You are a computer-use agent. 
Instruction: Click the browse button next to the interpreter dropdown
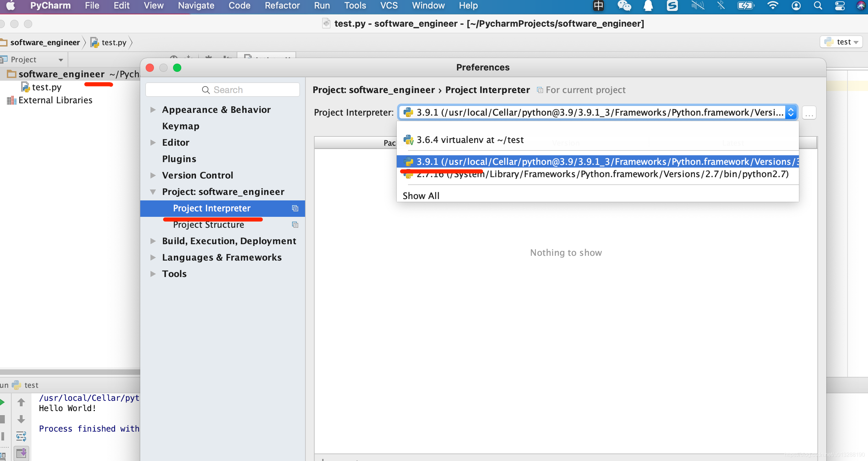(809, 112)
